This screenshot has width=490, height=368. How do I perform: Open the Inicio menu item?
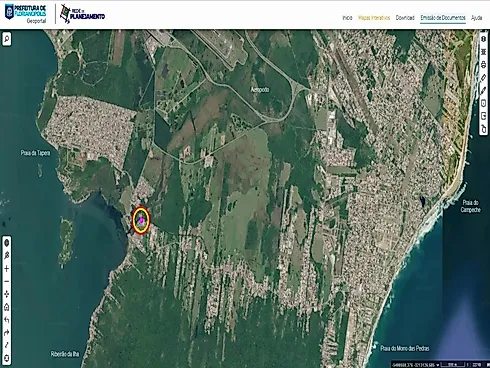pos(347,18)
